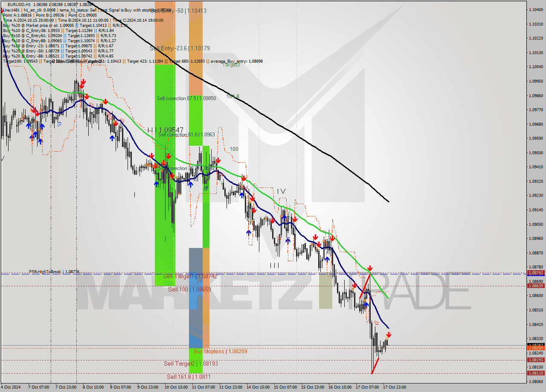Click the 15 Oct 23:00 time axis label
This screenshot has height=392, width=546.
(x=313, y=387)
